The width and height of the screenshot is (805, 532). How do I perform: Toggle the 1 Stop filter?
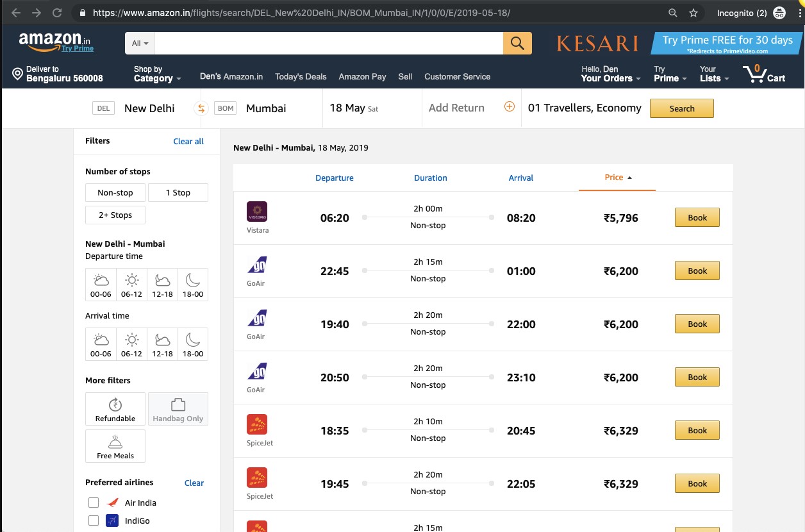[178, 193]
